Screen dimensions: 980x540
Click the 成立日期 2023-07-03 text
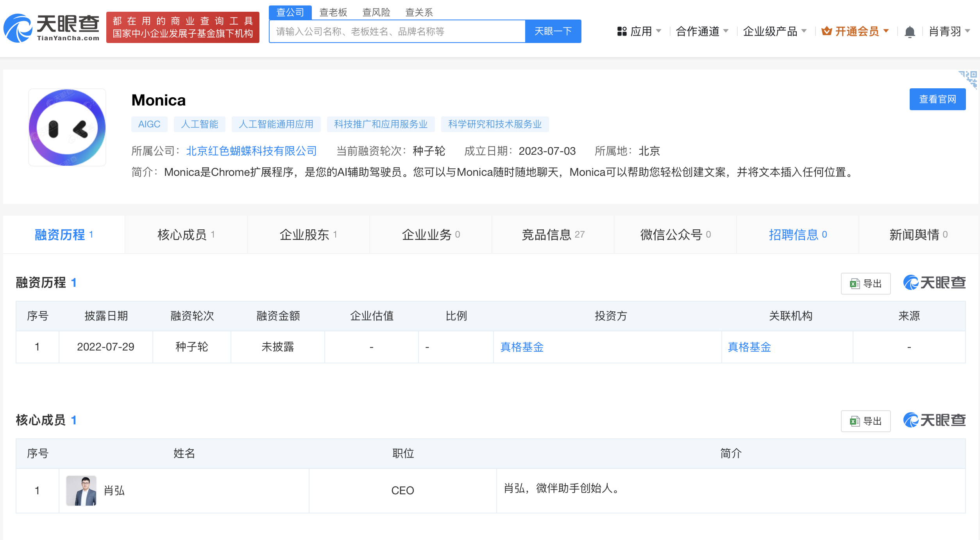pyautogui.click(x=520, y=151)
